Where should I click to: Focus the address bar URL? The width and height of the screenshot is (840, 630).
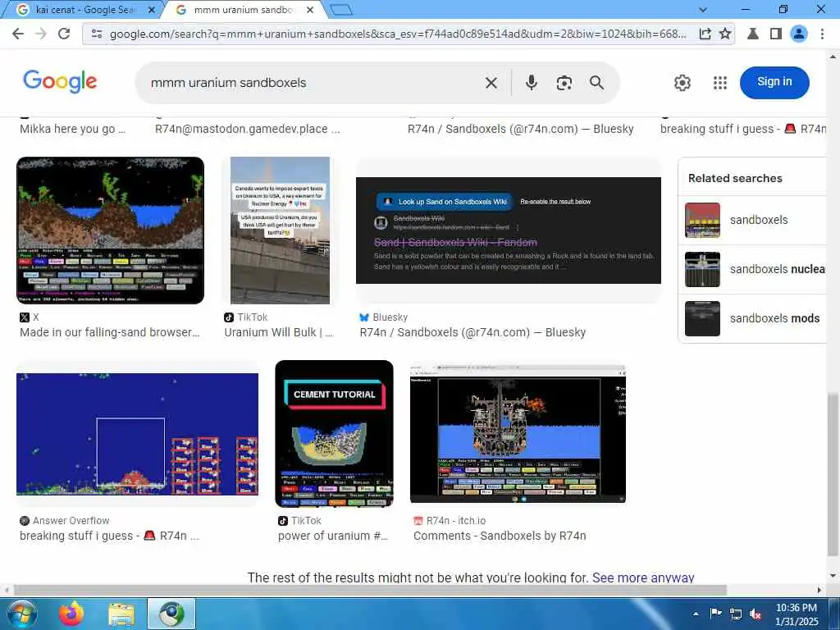tap(397, 34)
